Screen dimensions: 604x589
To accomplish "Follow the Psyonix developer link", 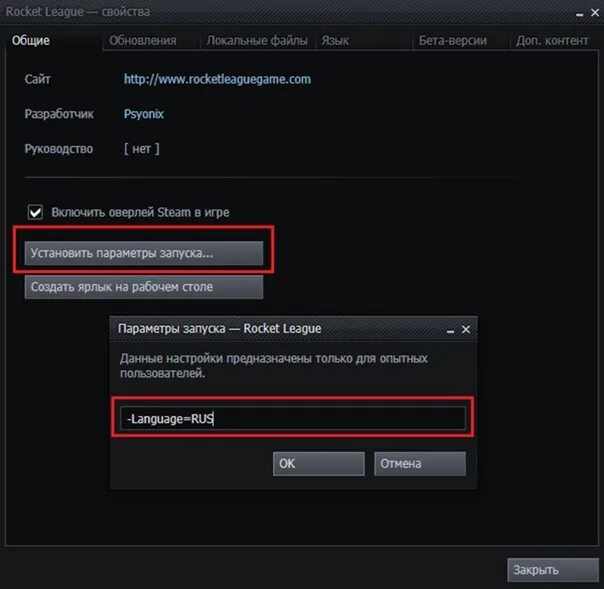I will click(x=144, y=114).
